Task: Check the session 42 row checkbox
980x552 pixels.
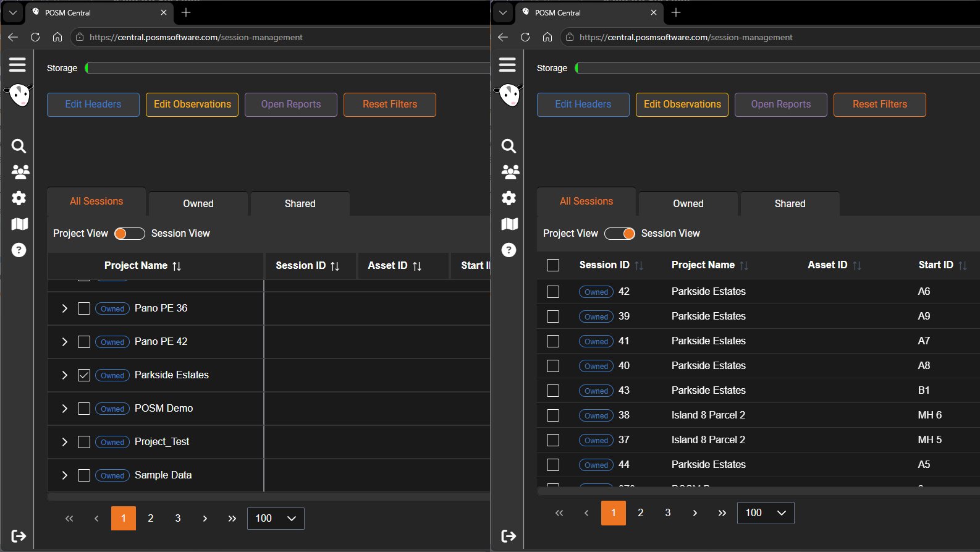Action: [553, 292]
